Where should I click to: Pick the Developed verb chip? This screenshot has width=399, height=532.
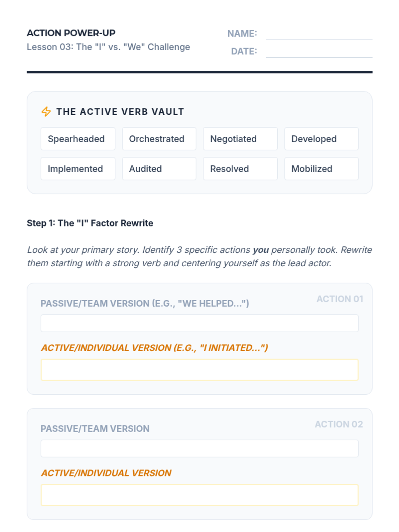coord(321,139)
